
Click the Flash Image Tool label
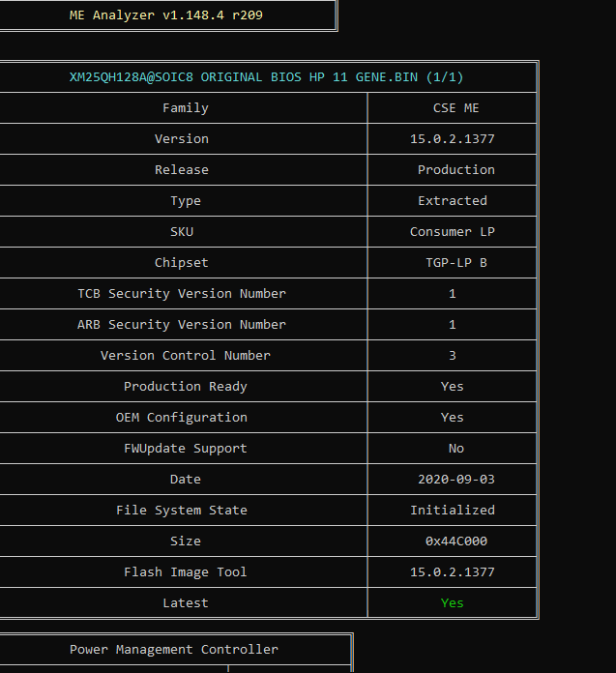coord(186,571)
